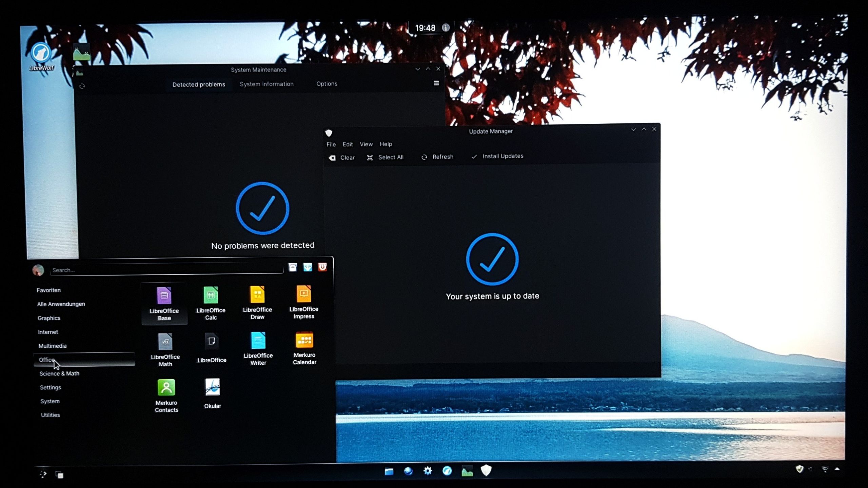Click the "Your system is up to date" message

492,296
